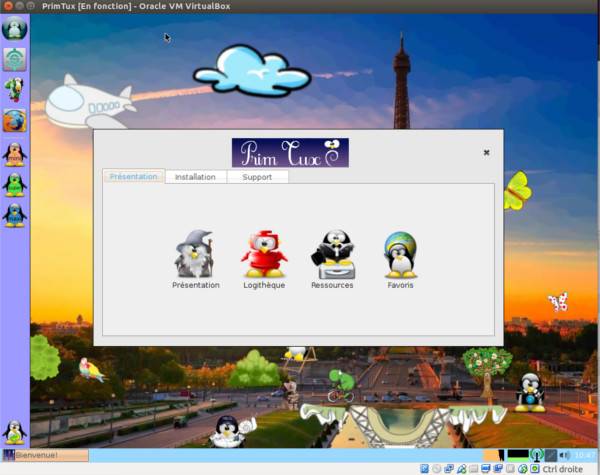The height and width of the screenshot is (475, 600).
Task: Click the orange block in panel tray
Action: point(492,455)
